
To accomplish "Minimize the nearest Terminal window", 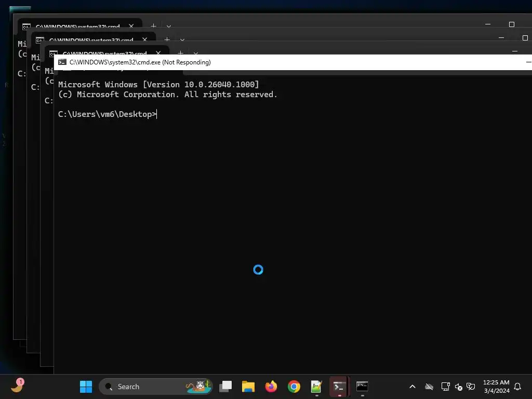I will coord(515,51).
